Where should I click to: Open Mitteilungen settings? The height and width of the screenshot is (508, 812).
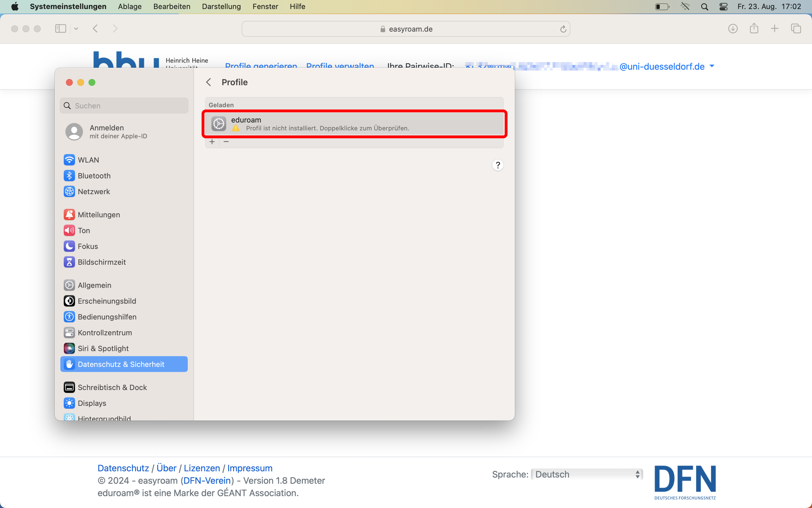124,215
